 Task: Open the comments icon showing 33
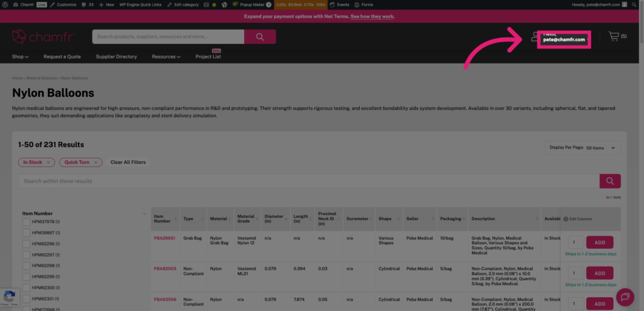pos(87,4)
